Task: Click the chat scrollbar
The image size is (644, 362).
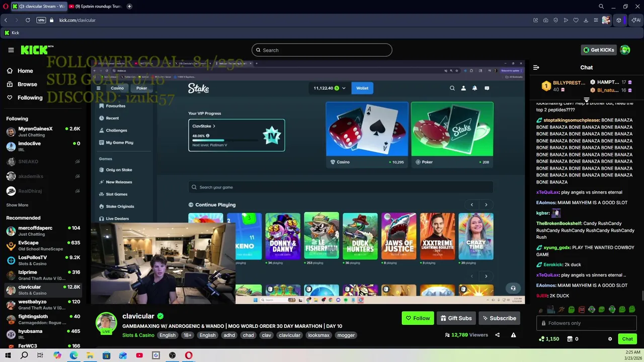Action: (x=642, y=297)
